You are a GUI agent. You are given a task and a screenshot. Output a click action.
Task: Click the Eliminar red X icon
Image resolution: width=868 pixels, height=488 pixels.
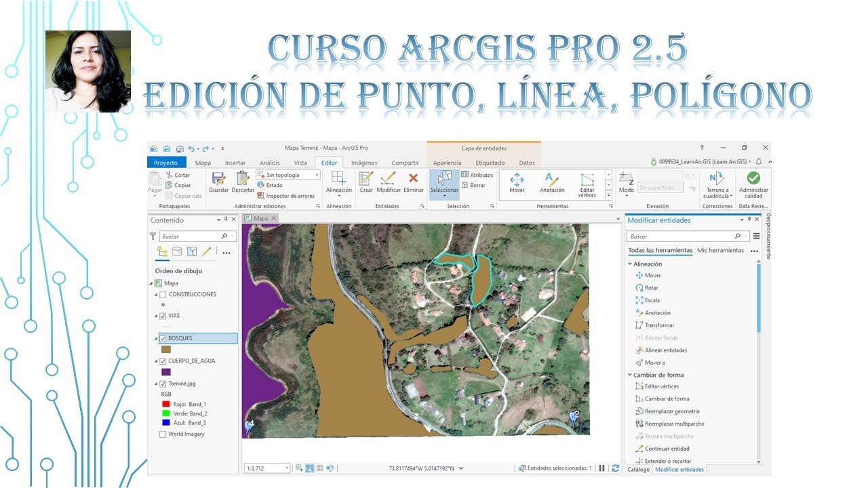tap(413, 178)
